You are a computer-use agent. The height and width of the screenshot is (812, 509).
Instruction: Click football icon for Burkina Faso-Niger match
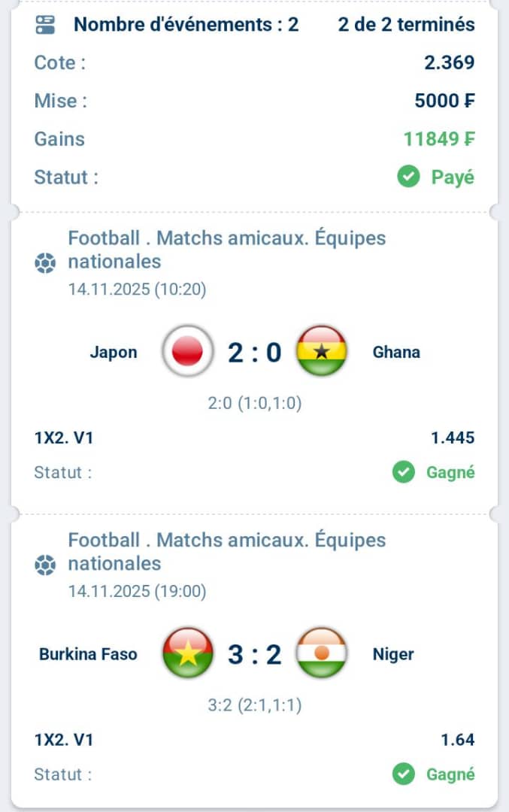click(x=45, y=565)
